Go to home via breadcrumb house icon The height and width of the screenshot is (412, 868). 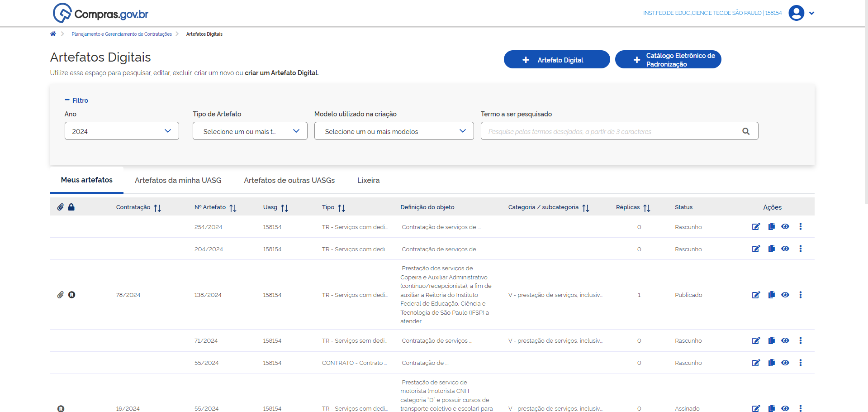pos(53,34)
